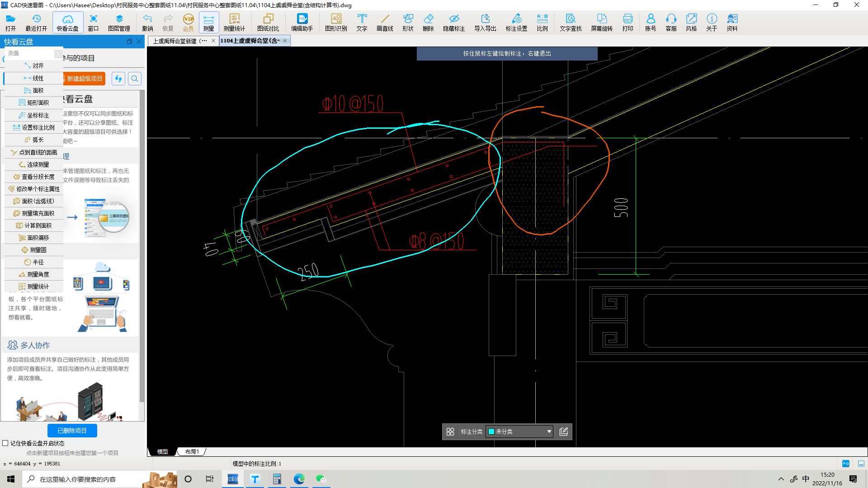Choose 测量角度 angle measurement

click(34, 274)
